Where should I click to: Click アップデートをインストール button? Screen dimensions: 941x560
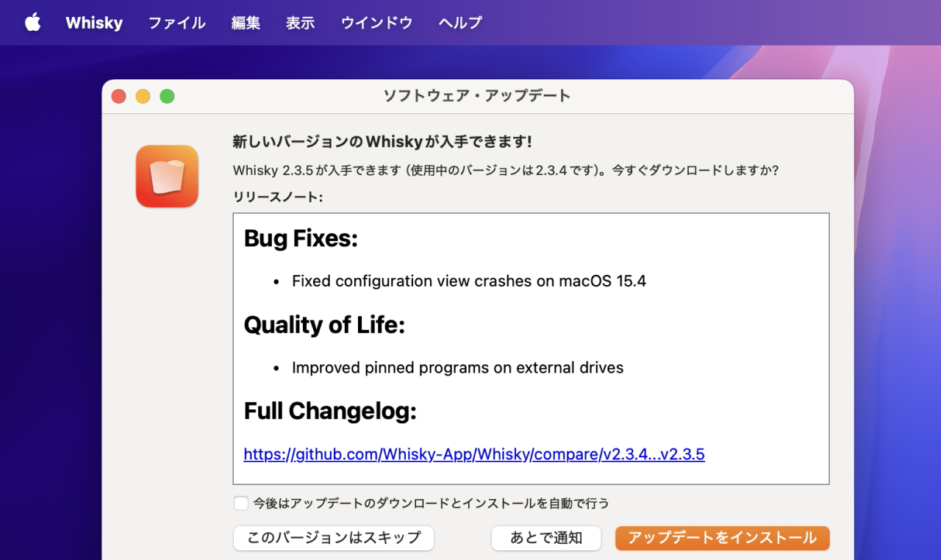click(722, 538)
